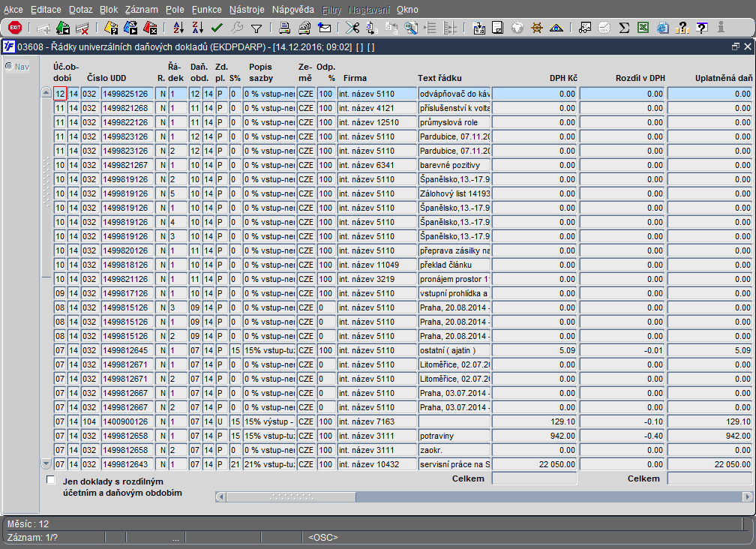The width and height of the screenshot is (756, 549).
Task: Click the filter funnel icon
Action: coord(256,28)
